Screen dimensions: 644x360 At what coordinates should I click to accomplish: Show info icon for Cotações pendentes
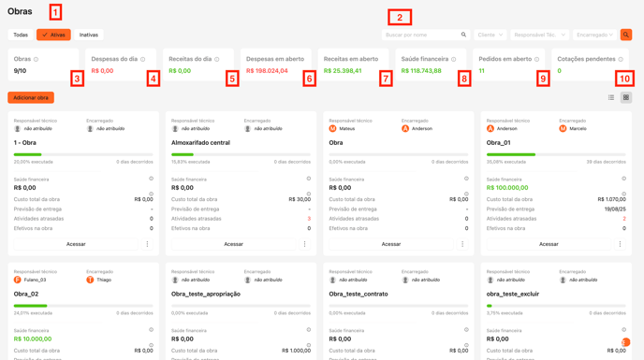621,59
